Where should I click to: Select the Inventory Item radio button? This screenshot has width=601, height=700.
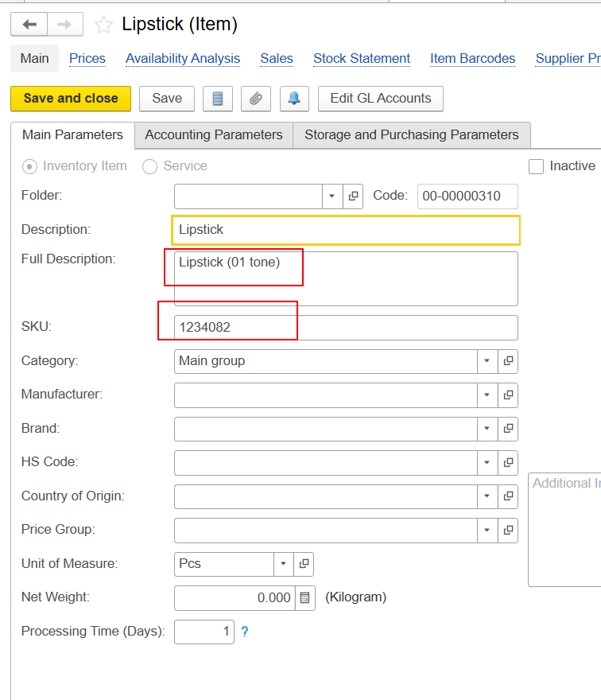29,166
